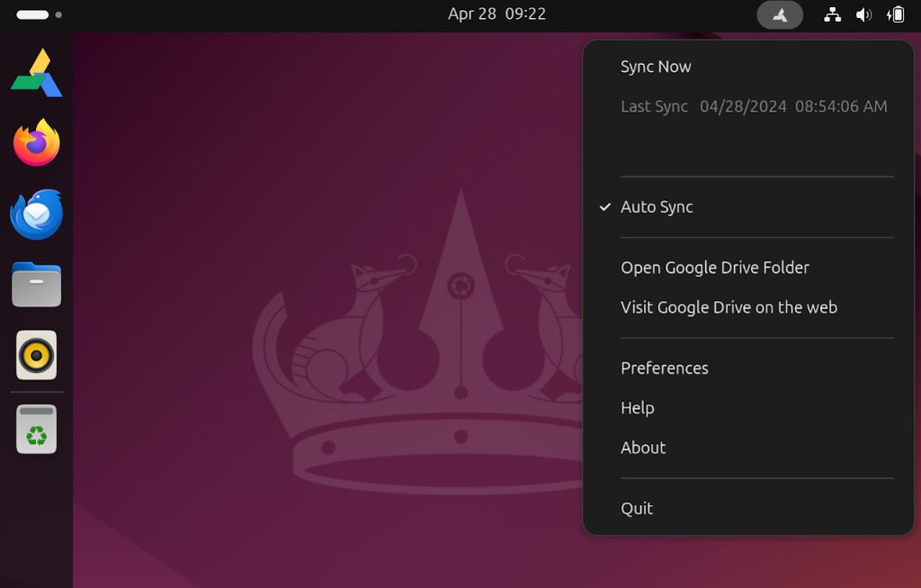Click the date and time display

click(497, 13)
